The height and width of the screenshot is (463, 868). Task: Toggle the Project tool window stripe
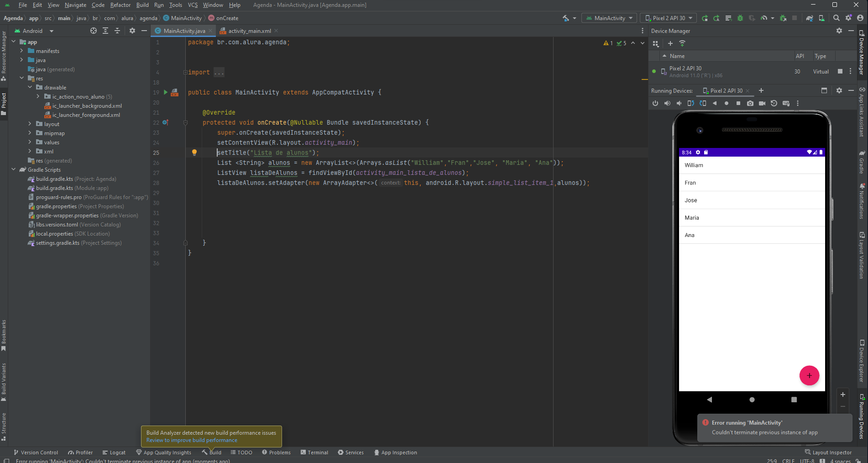[4, 105]
